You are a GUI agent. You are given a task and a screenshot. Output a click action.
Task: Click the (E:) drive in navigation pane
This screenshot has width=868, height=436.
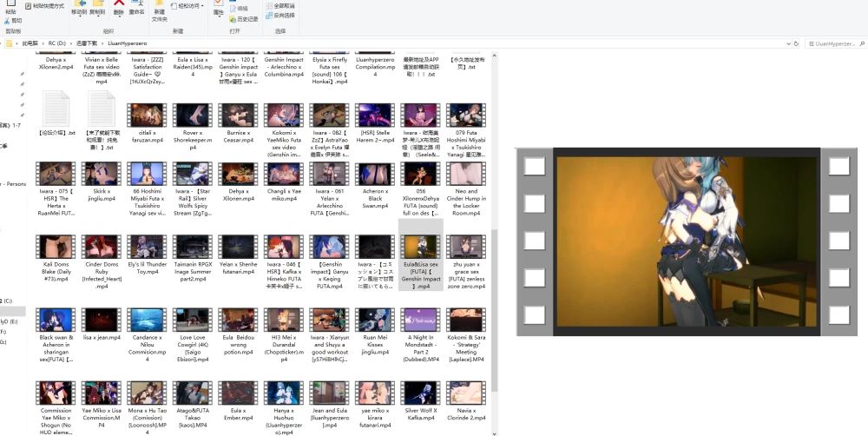(10, 321)
